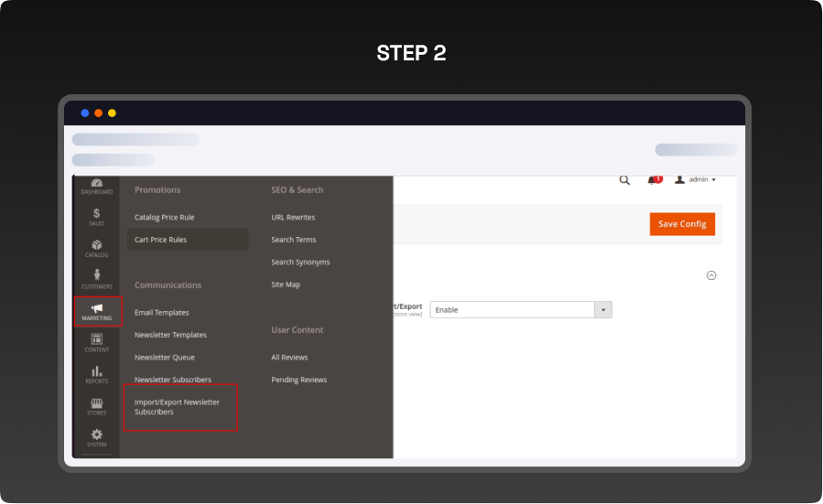Open the Catalog sidebar menu

click(96, 248)
